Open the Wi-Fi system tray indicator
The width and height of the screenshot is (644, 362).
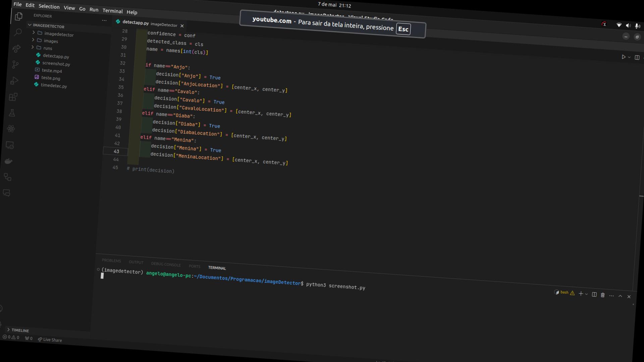coord(619,25)
